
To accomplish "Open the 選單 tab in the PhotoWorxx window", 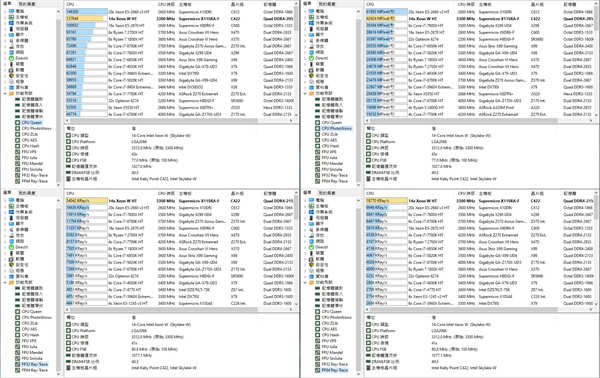I will point(308,4).
